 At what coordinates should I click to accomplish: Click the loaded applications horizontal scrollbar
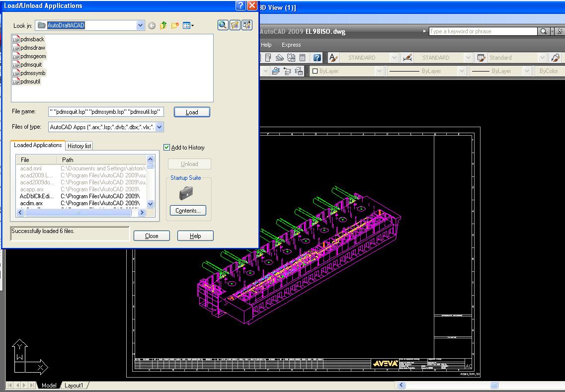coord(78,213)
